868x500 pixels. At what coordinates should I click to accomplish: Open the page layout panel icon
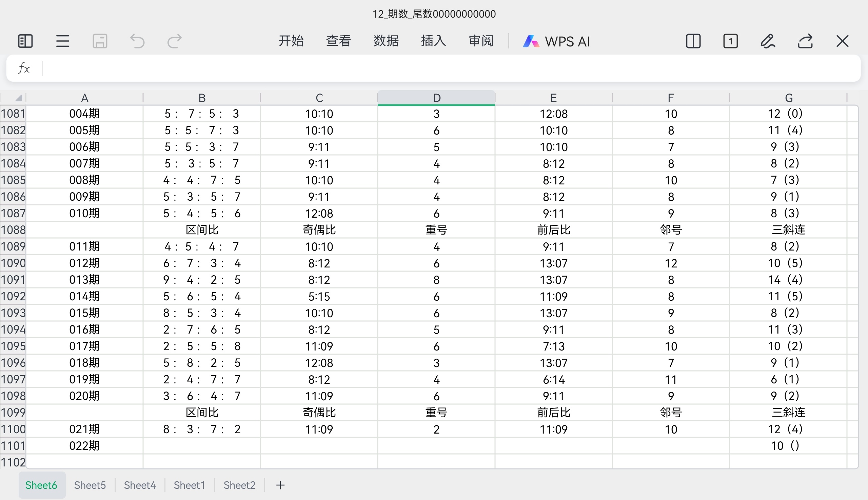(x=24, y=41)
